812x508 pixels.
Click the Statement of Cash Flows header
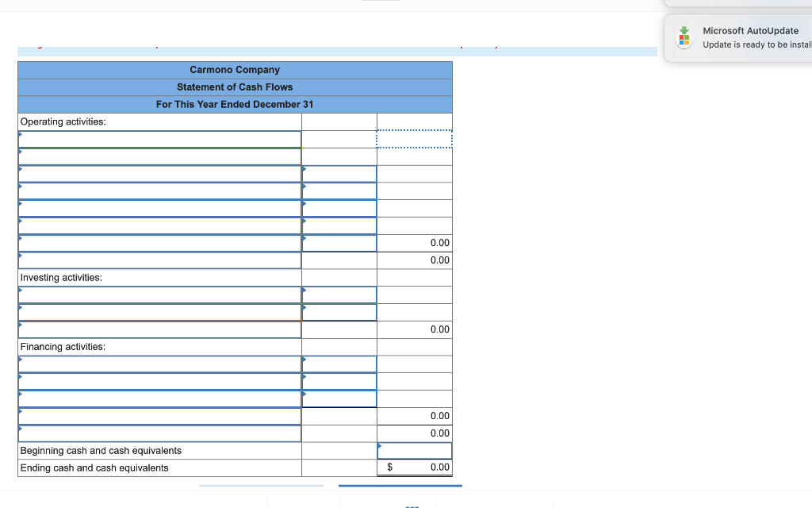pos(234,87)
